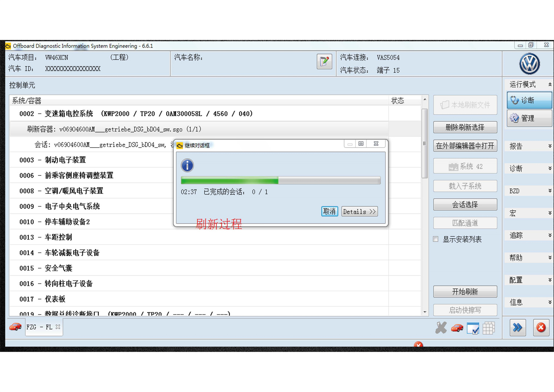This screenshot has height=392, width=554.
Task: Click the Volkswagen logo icon
Action: (529, 64)
